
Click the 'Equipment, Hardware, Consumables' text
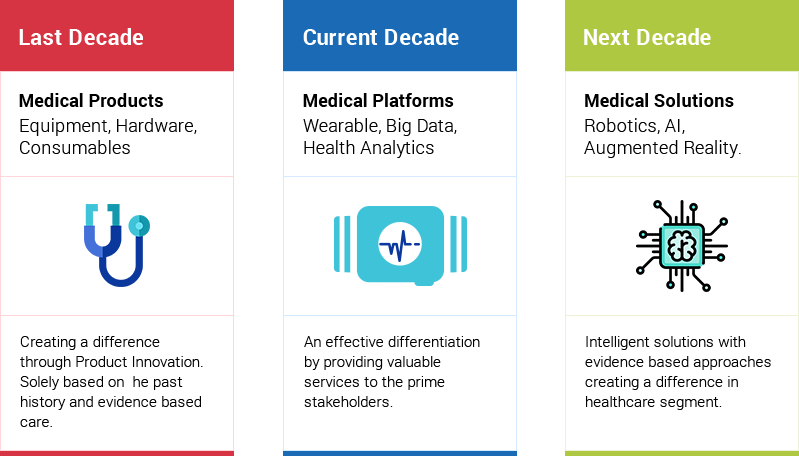pos(108,137)
